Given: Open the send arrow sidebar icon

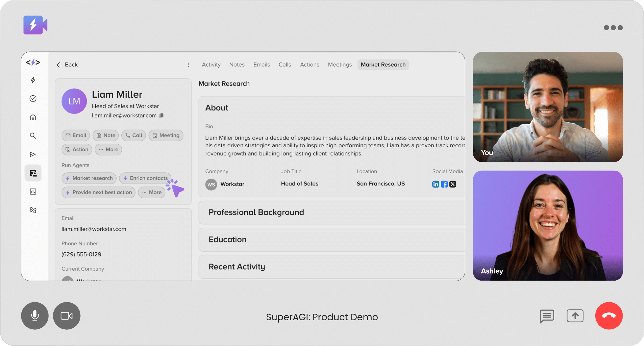Looking at the screenshot, I should pos(33,154).
